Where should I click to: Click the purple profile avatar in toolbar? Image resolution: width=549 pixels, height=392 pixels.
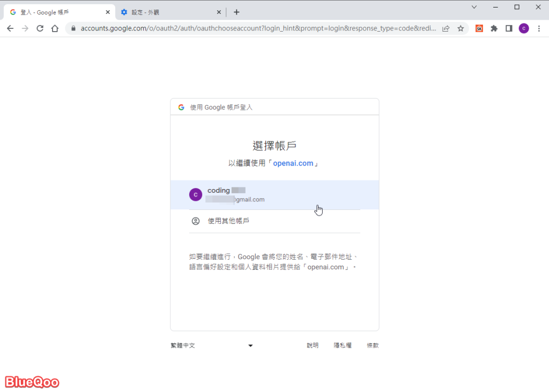(x=524, y=28)
